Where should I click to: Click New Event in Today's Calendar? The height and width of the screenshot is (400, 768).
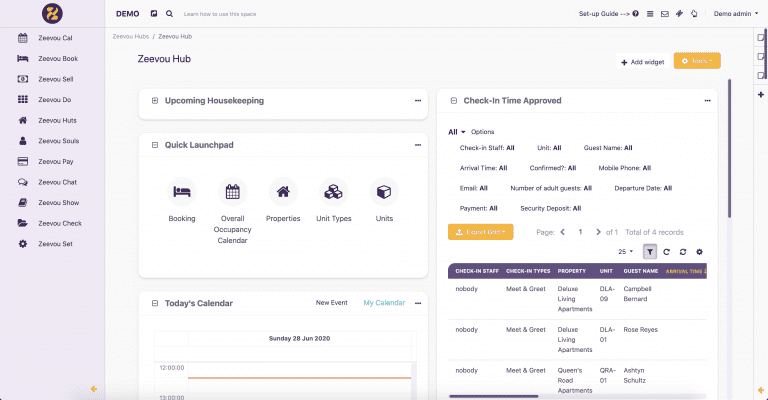tap(332, 303)
